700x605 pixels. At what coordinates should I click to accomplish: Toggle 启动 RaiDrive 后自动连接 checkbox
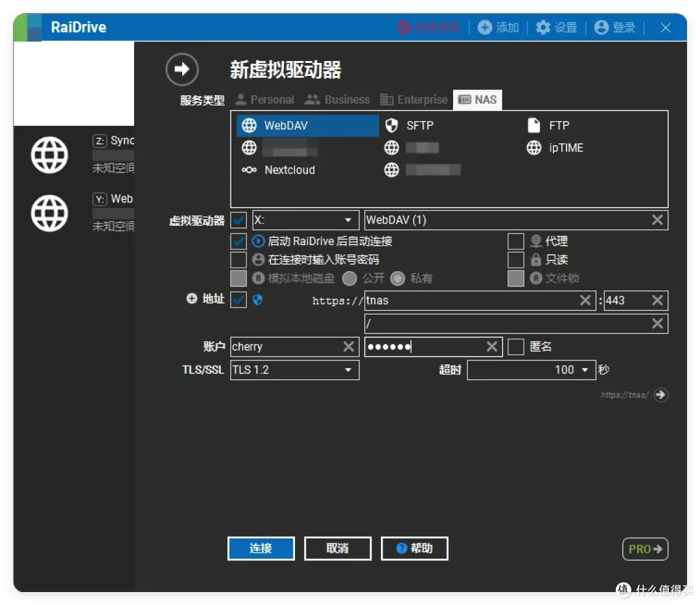click(x=239, y=241)
